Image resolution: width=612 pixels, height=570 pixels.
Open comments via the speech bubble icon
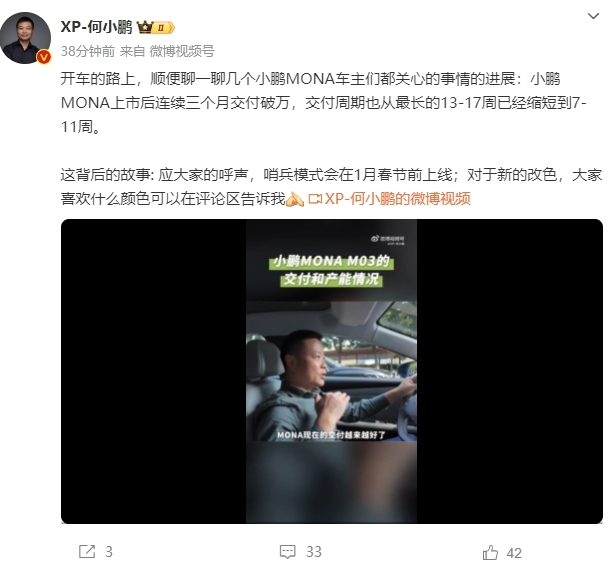[288, 552]
